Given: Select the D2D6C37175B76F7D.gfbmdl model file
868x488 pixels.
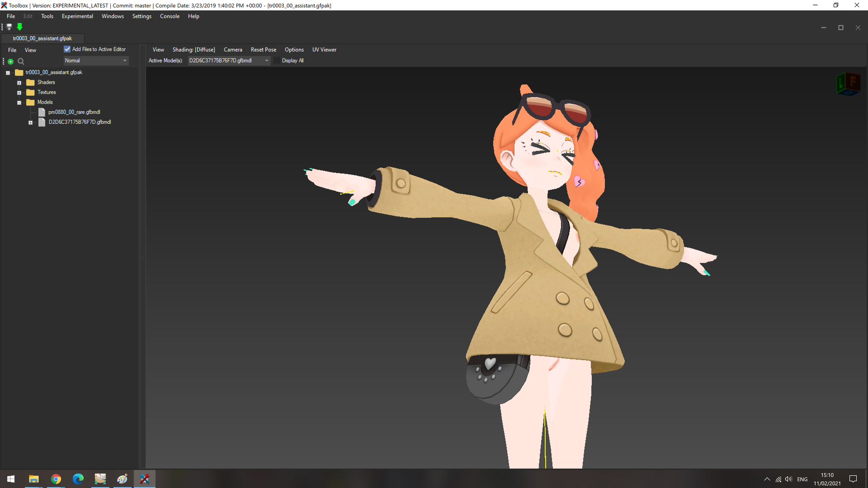Looking at the screenshot, I should [x=80, y=122].
